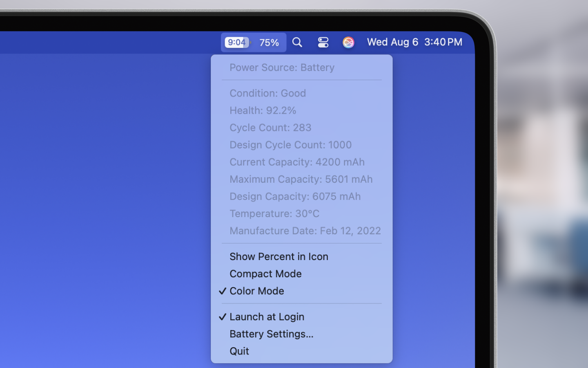Screen dimensions: 588x368
Task: Click the Health: 92.2% entry
Action: pyautogui.click(x=263, y=110)
